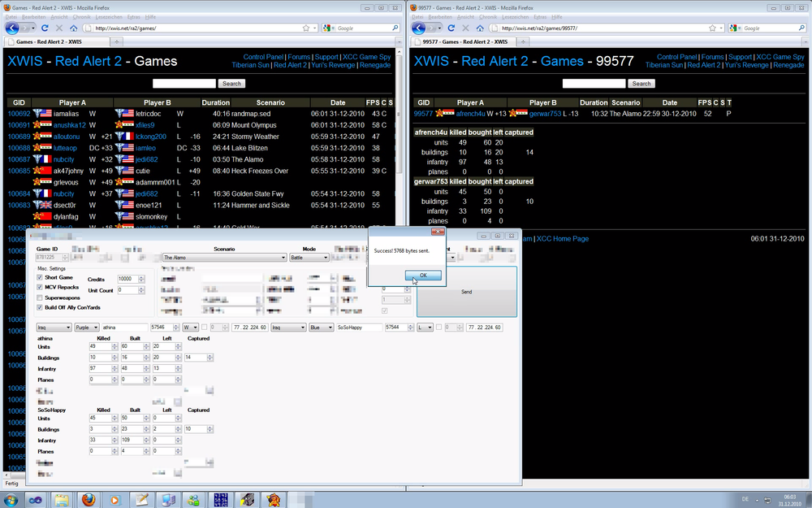Click the large Send button
The image size is (812, 508).
[467, 292]
